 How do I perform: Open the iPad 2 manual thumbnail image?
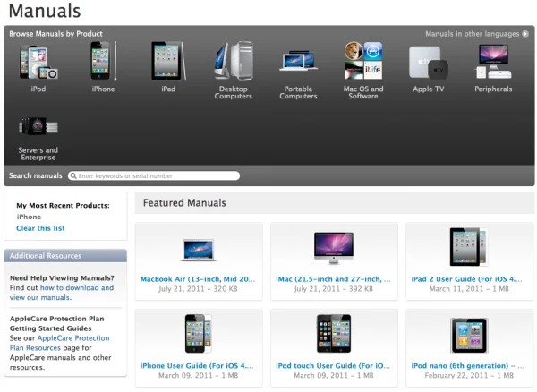(469, 247)
